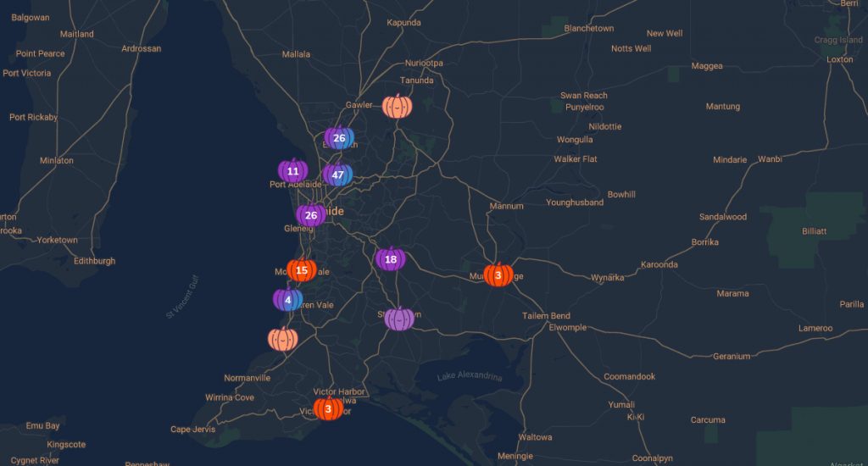Select the orange pumpkin cluster labeled 15
This screenshot has height=466, width=868.
click(x=302, y=270)
